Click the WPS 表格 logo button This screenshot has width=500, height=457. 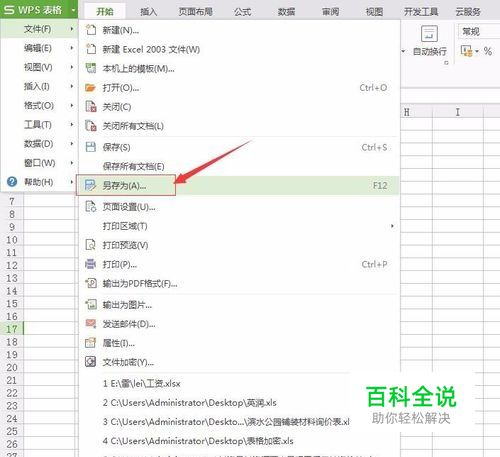33,9
